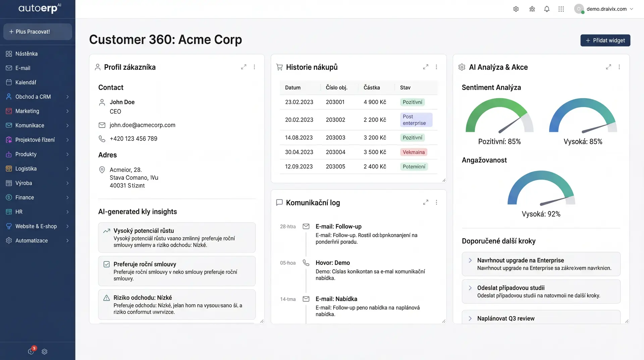This screenshot has height=360, width=644.
Task: Click the phone number +420 123 456 789
Action: point(133,139)
